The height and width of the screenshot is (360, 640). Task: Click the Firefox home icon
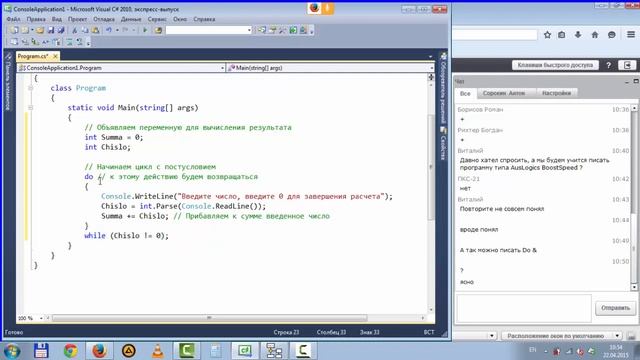595,35
